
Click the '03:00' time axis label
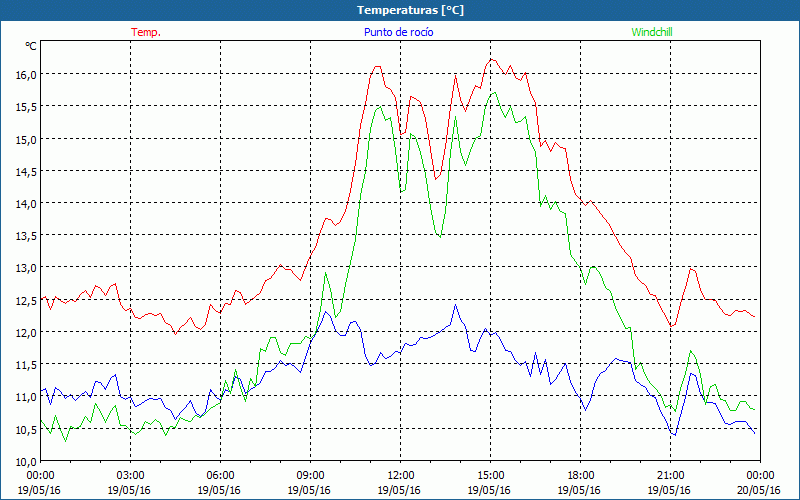pos(131,476)
